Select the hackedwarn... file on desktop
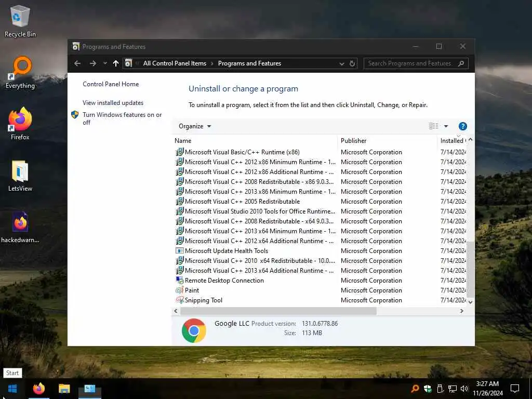Screen dimensions: 532x399 (20, 227)
